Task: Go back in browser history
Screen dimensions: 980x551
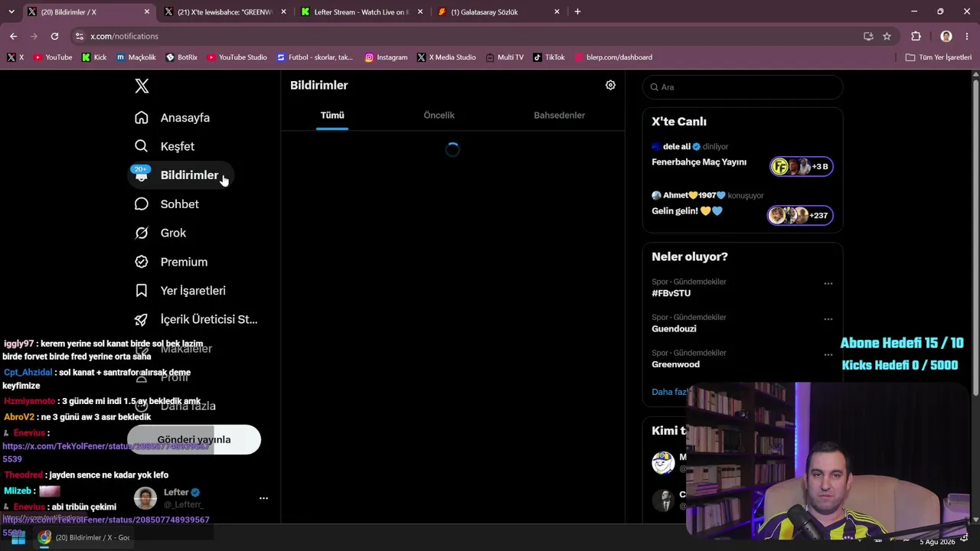Action: (x=13, y=36)
